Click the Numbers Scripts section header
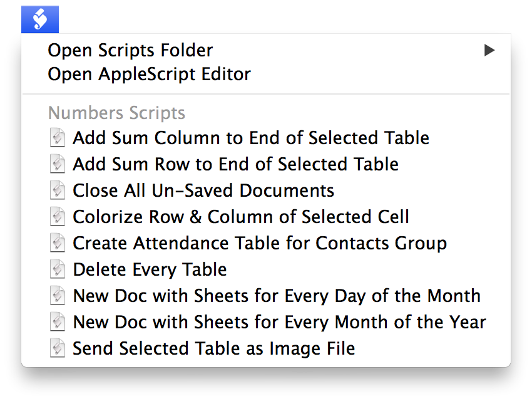Screen dimensions: 532x401 (x=116, y=113)
